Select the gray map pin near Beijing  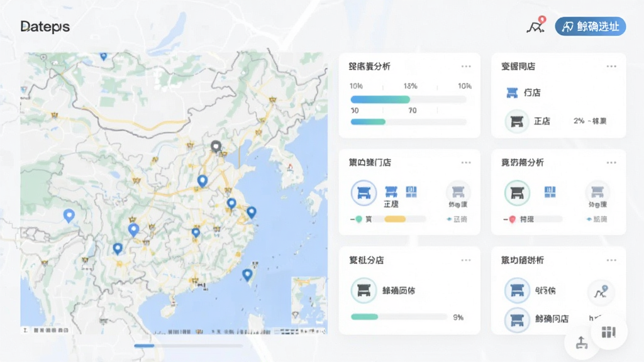pyautogui.click(x=216, y=146)
